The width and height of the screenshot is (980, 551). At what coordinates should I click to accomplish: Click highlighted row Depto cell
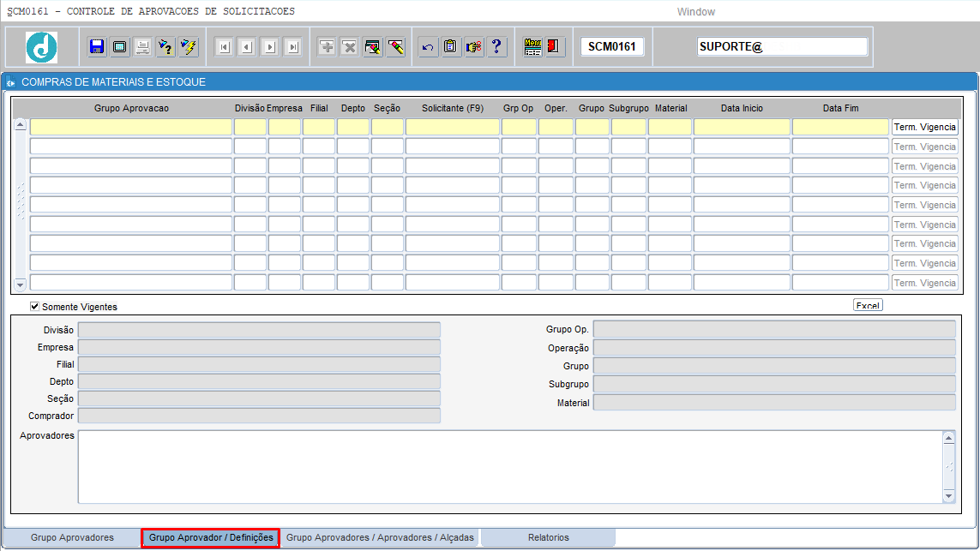click(x=353, y=128)
